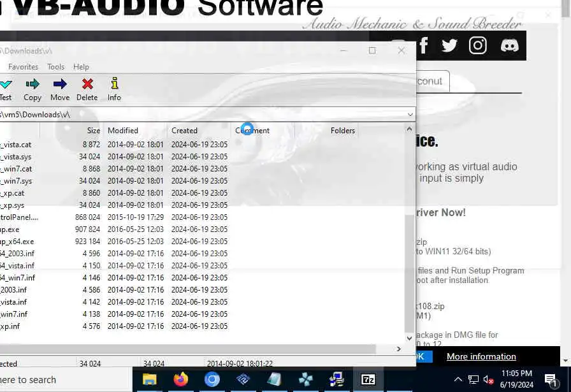Viewport: 571px width, 392px height.
Task: Click the vertical scrollbar thumb in file list
Action: (409, 273)
